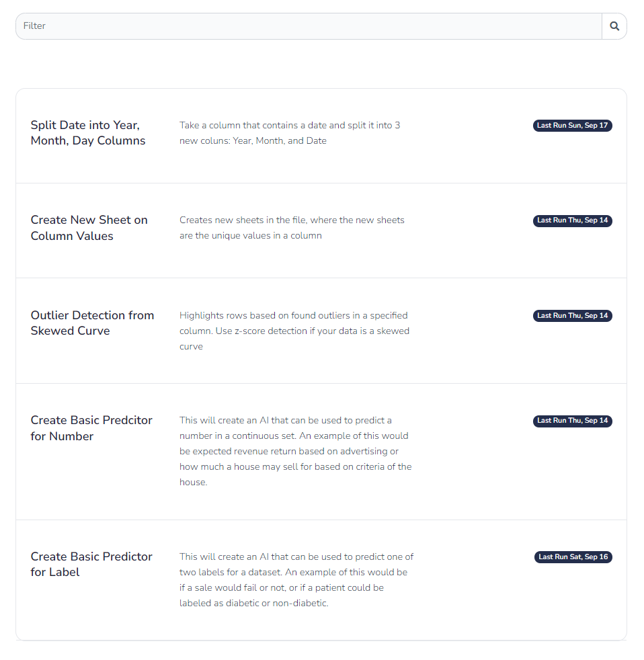
Task: Click description about predicting a continuous number
Action: [296, 451]
